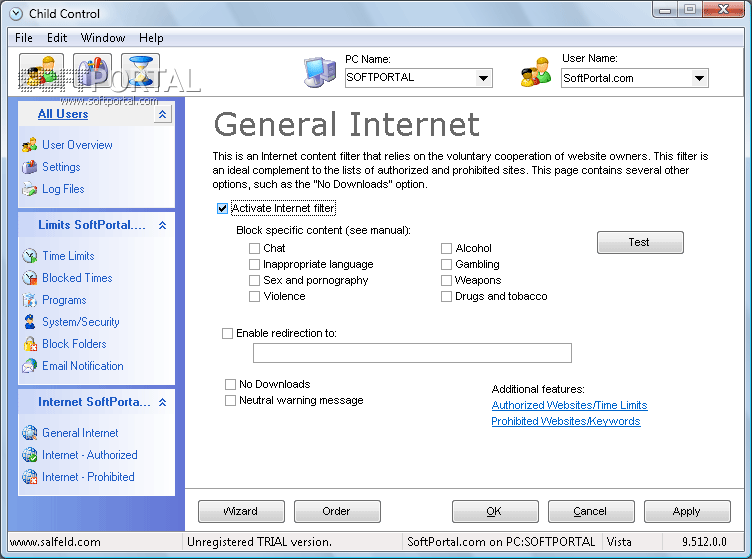This screenshot has height=559, width=752.
Task: Click the computer monitor icon beside PC Name
Action: 319,72
